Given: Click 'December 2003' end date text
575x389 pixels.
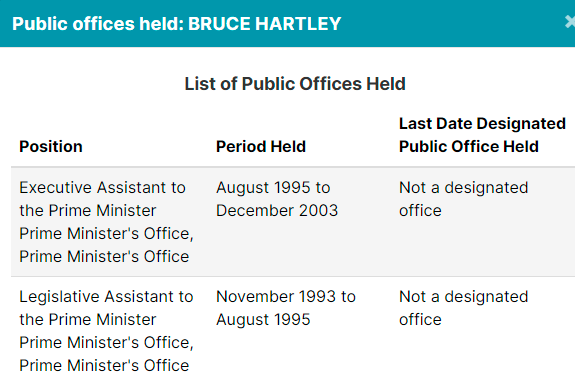Looking at the screenshot, I should click(x=277, y=210).
